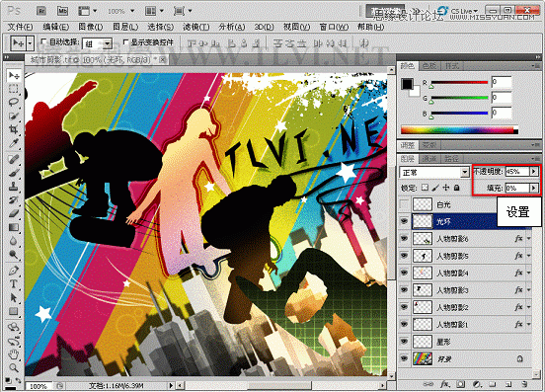Click the link layers icon at panel bottom
The image size is (545, 392).
pyautogui.click(x=428, y=384)
